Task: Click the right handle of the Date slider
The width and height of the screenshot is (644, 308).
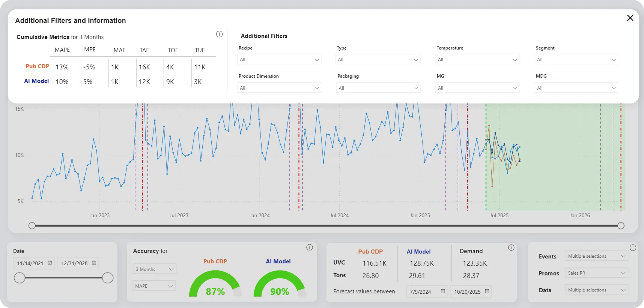Action: [x=108, y=278]
